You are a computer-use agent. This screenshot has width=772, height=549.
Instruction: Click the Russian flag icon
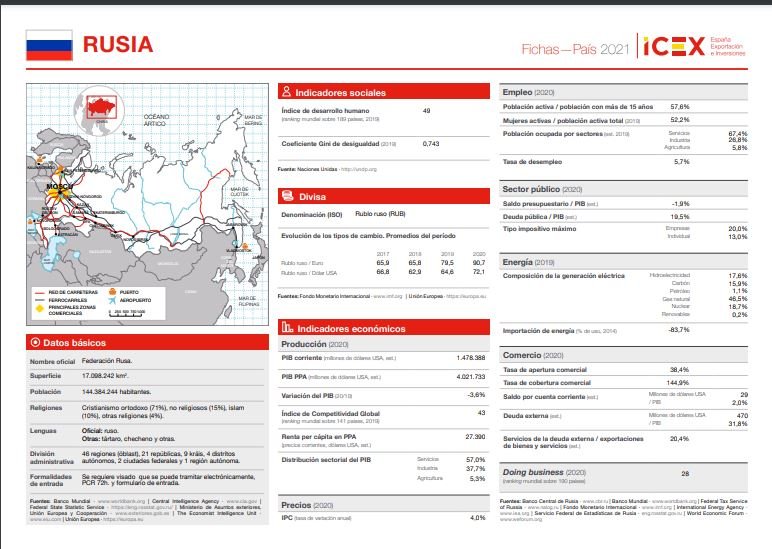click(x=49, y=45)
